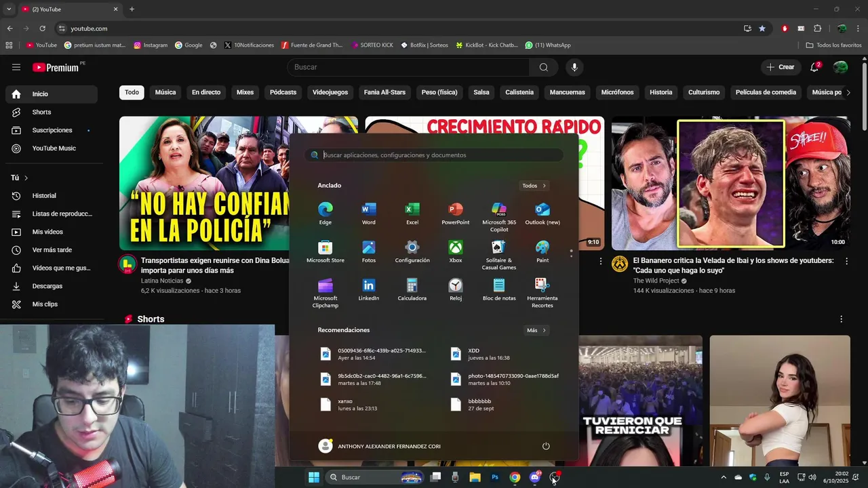Open options menu for Bananero video

(x=846, y=261)
